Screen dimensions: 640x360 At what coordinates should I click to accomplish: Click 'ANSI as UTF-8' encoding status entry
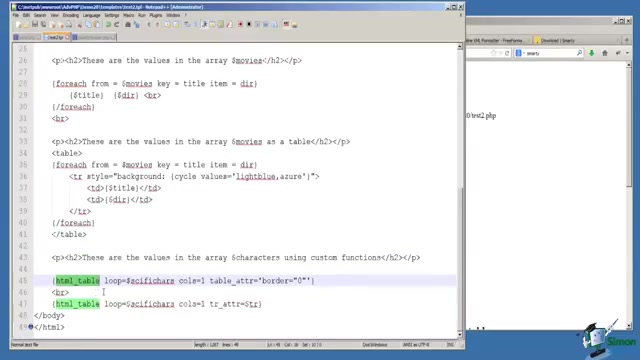[x=416, y=345]
